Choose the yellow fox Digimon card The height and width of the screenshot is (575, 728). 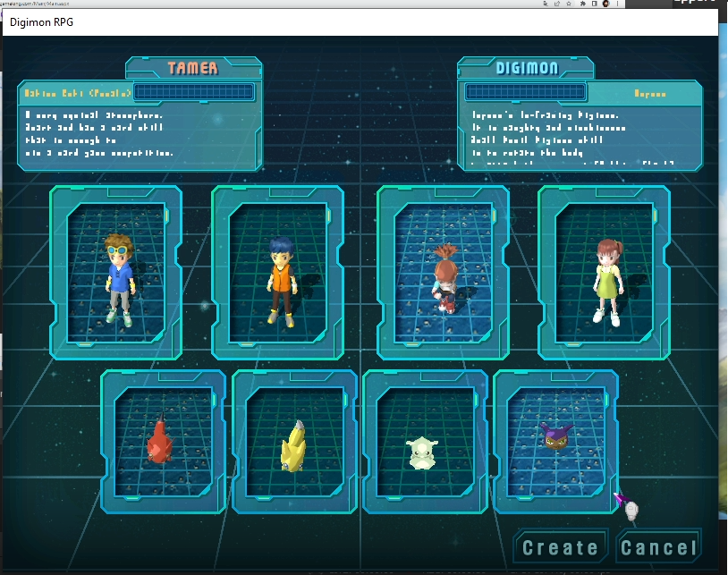(294, 442)
